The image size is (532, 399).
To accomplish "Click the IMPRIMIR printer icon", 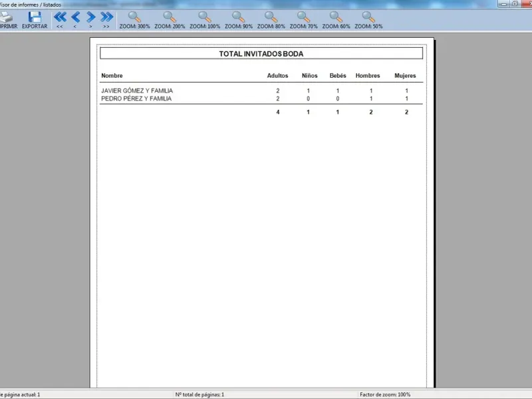I will [x=6, y=17].
